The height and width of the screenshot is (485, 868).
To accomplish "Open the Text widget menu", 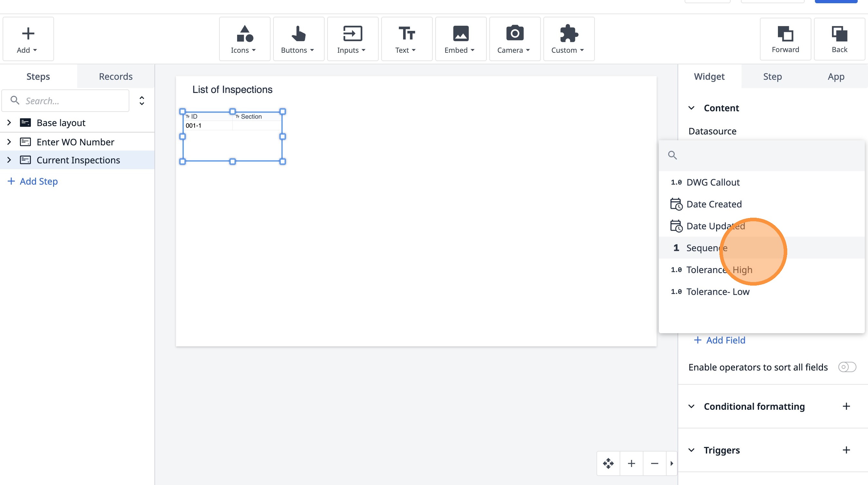I will click(406, 39).
